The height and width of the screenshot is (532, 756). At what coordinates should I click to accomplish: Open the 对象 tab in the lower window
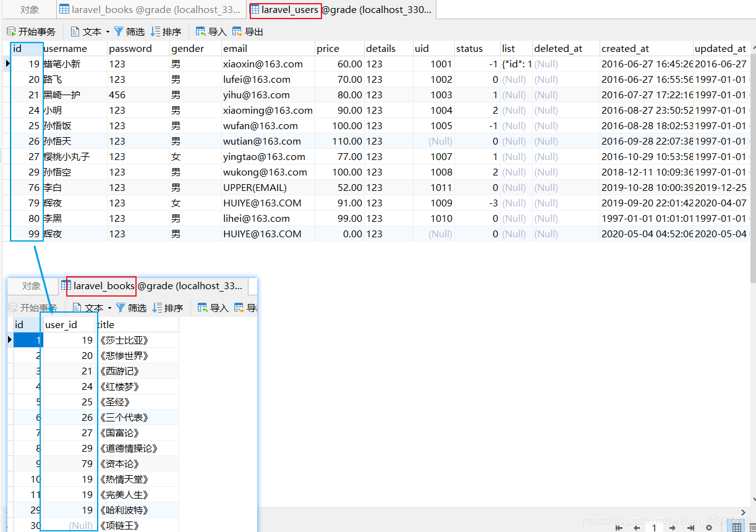click(32, 285)
